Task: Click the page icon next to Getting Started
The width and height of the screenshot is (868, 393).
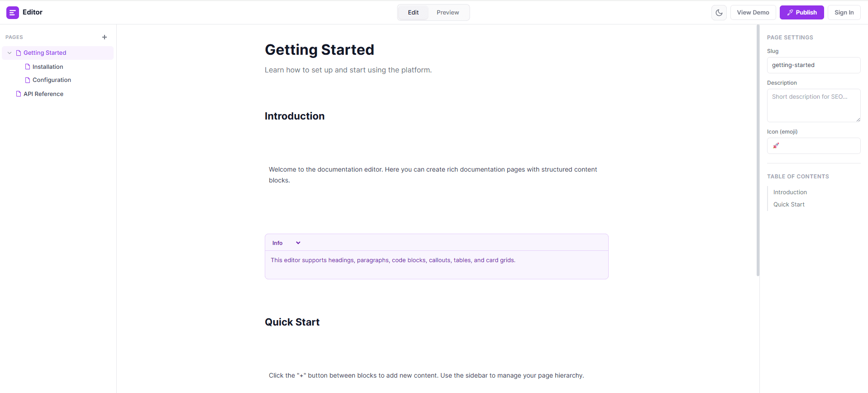Action: (18, 53)
